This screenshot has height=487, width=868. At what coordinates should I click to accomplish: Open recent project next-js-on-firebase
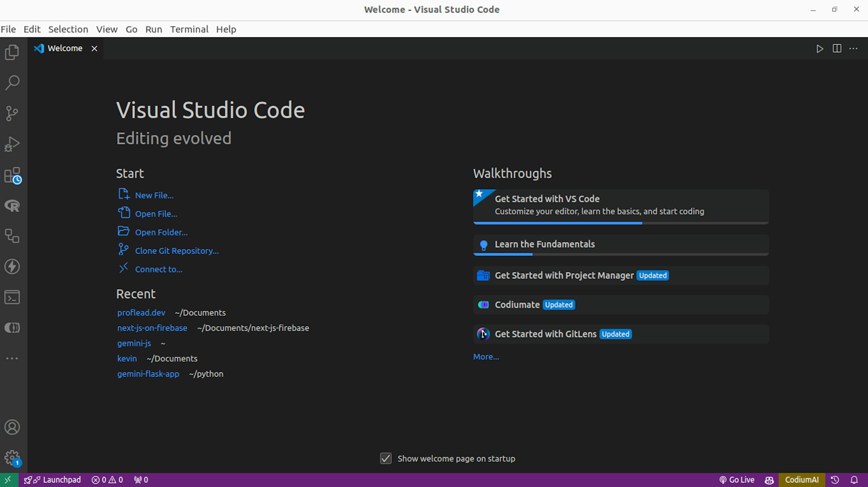152,328
